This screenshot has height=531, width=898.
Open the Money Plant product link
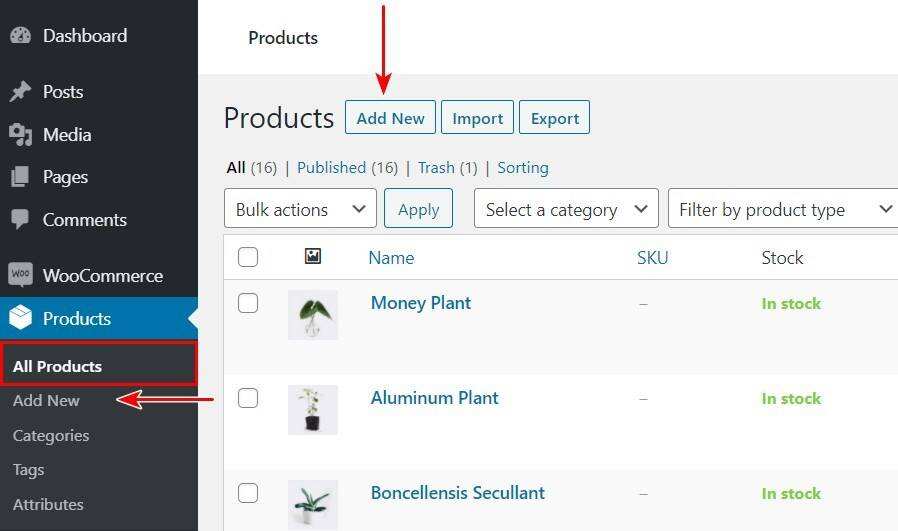(x=420, y=303)
